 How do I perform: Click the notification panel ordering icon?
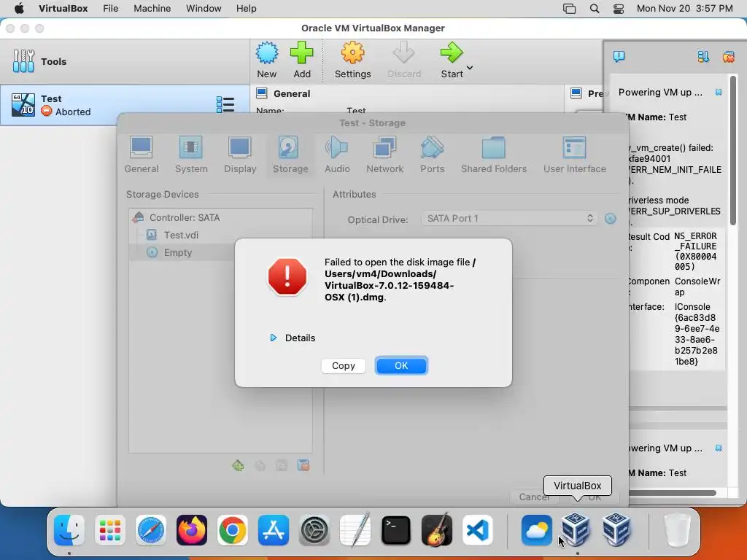[703, 57]
